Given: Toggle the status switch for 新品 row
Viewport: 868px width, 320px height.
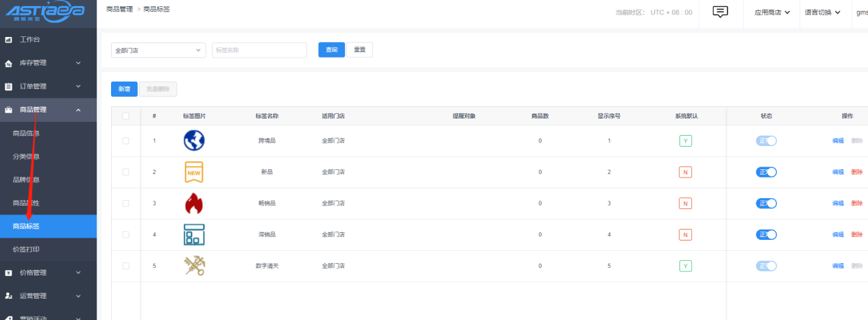Looking at the screenshot, I should [766, 172].
